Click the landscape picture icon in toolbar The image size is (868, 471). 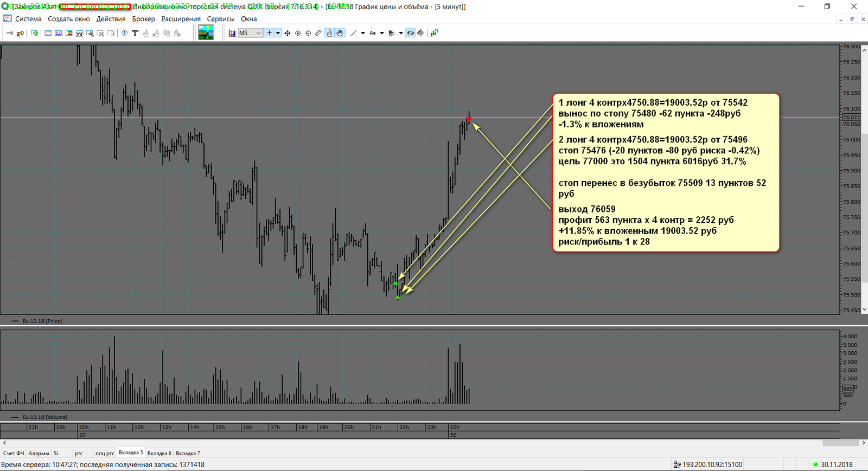[206, 33]
